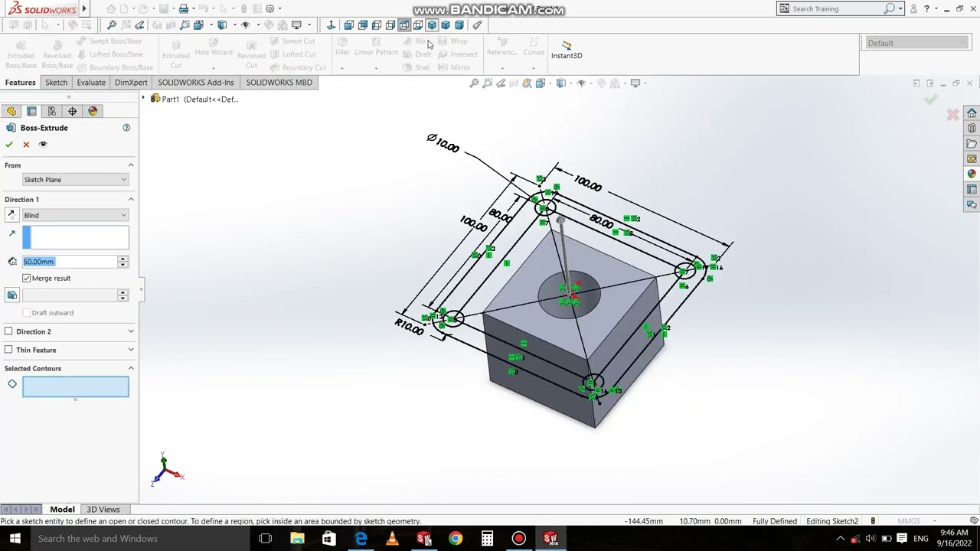Click Windows taskbar search box
Screen dimensions: 980x551
(x=140, y=539)
